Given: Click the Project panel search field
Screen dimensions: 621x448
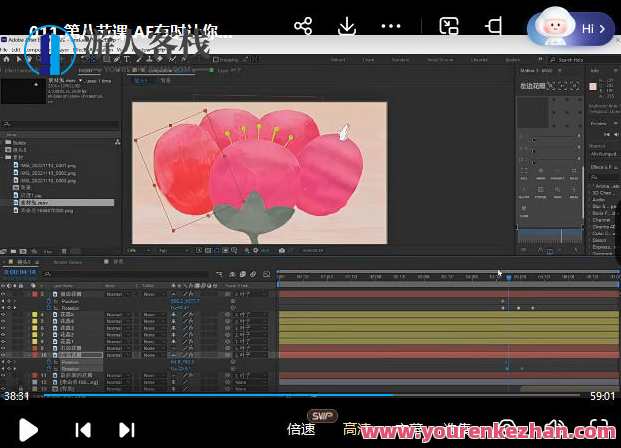Looking at the screenshot, I should click(x=60, y=124).
